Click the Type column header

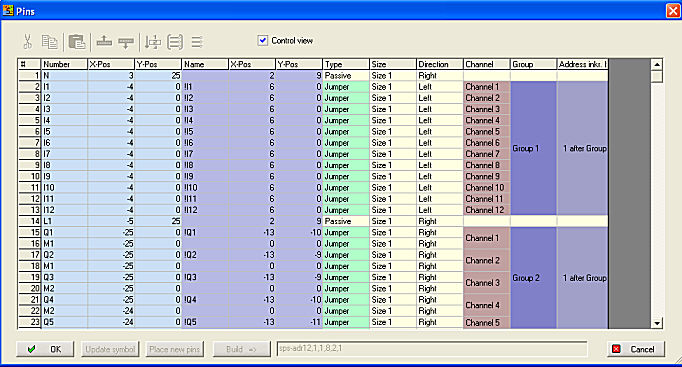[346, 64]
